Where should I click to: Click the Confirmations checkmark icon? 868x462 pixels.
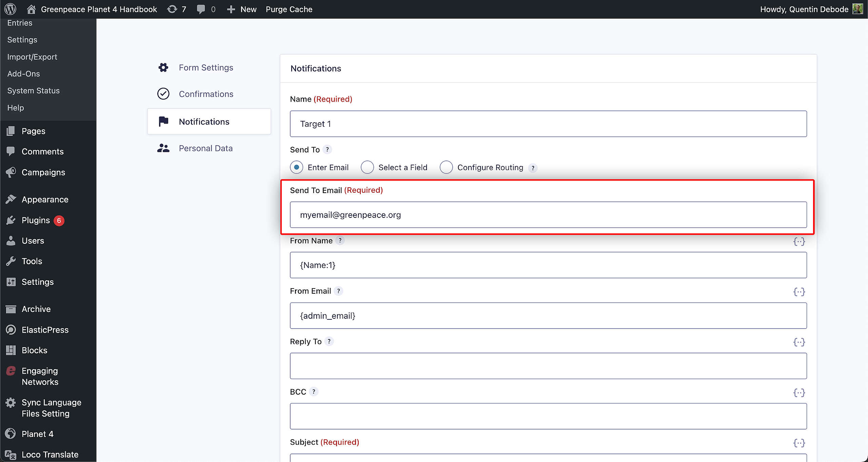pyautogui.click(x=163, y=94)
